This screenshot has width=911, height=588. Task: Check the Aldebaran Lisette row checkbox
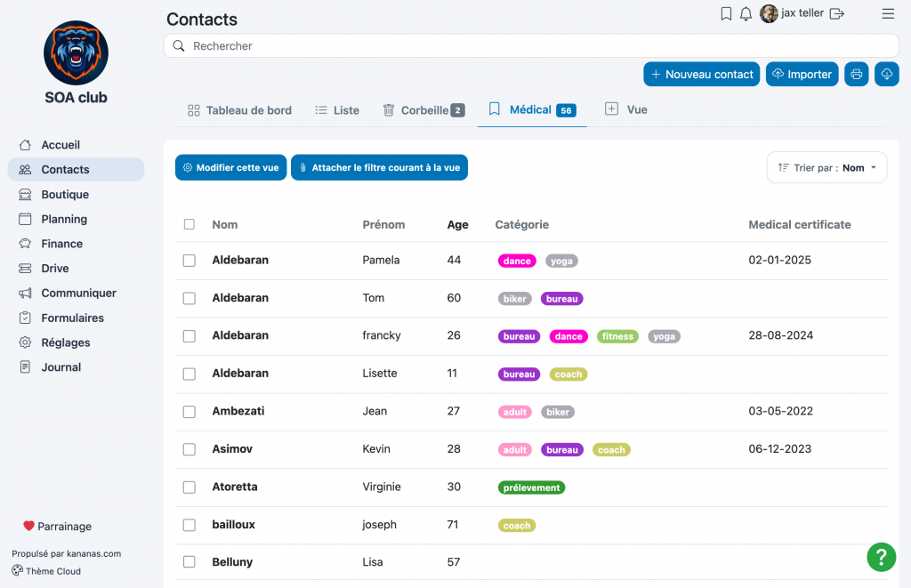(189, 374)
